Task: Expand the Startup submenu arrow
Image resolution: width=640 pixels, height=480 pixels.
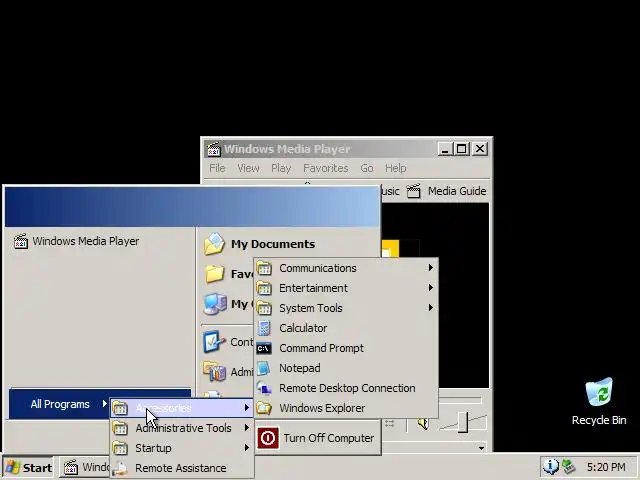Action: 247,448
